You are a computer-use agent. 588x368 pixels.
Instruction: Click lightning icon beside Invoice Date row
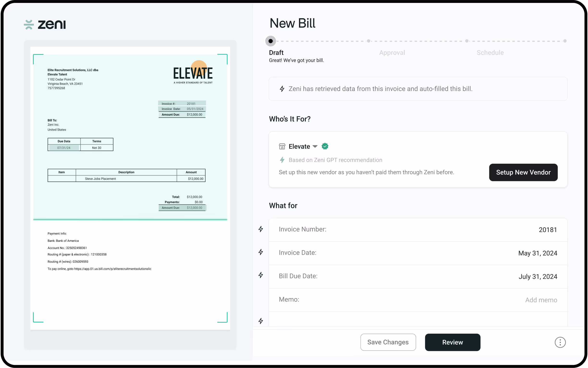[x=261, y=252]
